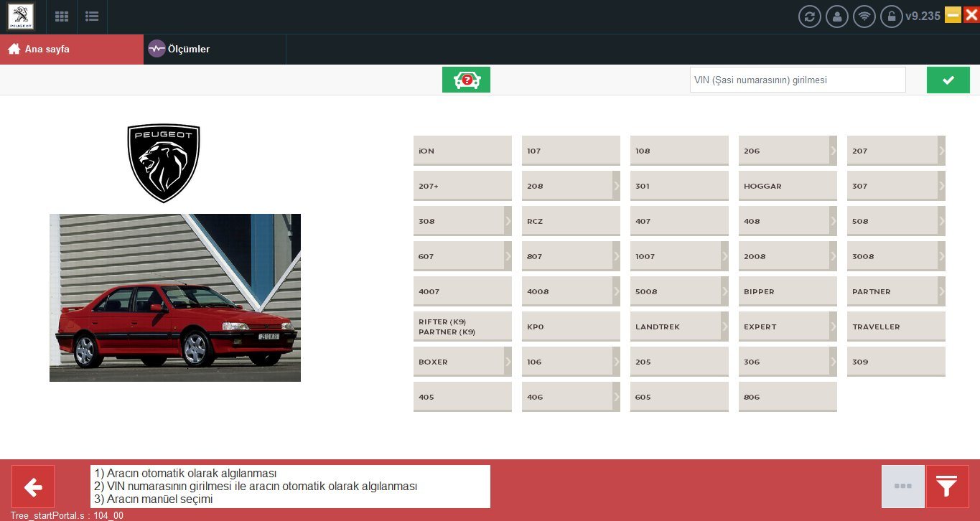Image resolution: width=980 pixels, height=521 pixels.
Task: Click the red Peugeot 405 car photo
Action: point(175,298)
